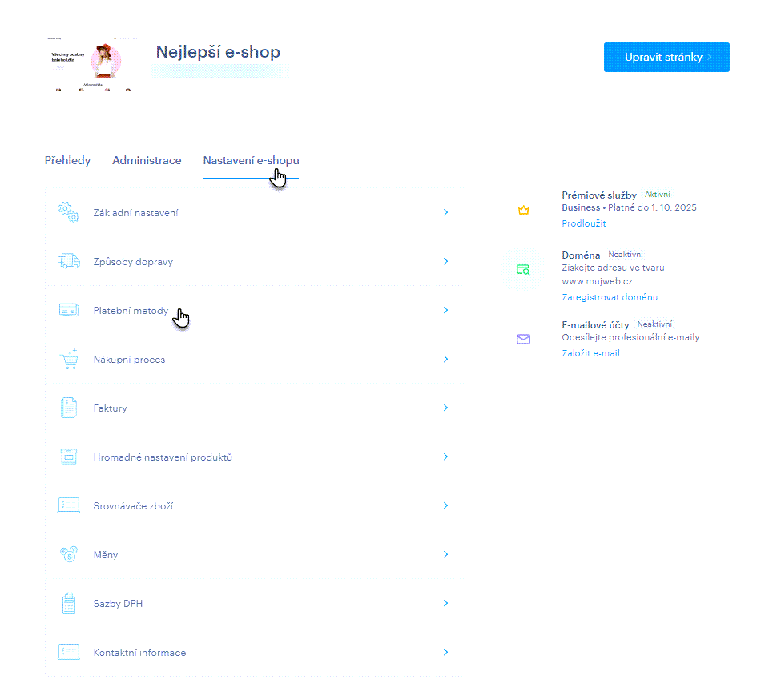Screen dimensions: 773x700
Task: Click the coins icon for Měny
Action: click(x=69, y=554)
